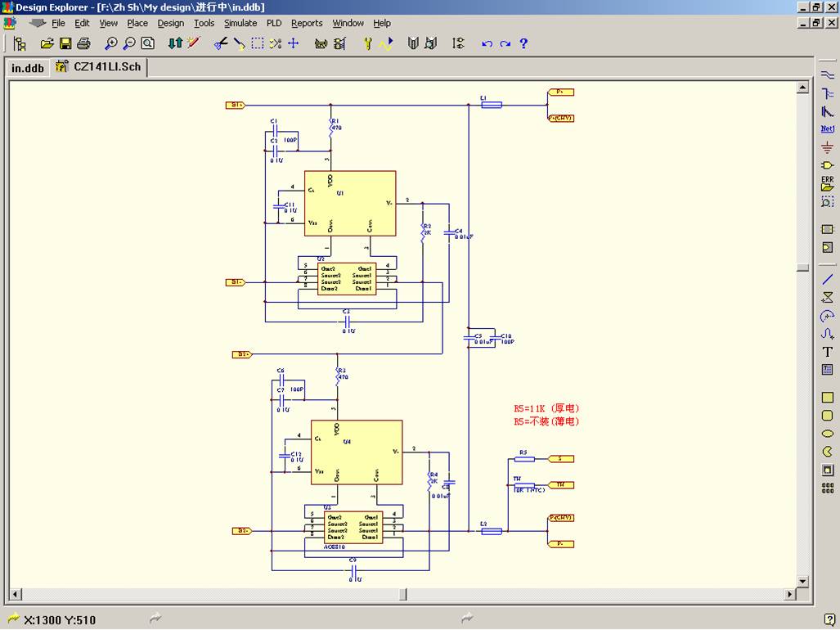Switch to the CZ141LI.Sch tab
Viewport: 840px width, 630px height.
99,67
